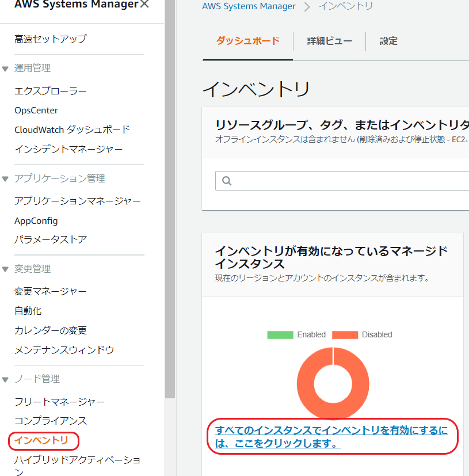Click the ノード管理 section heading
This screenshot has height=476, width=469.
[x=37, y=379]
